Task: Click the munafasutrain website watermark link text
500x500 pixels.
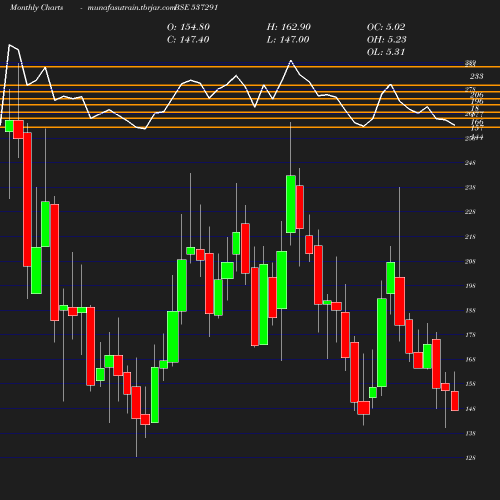Action: click(131, 8)
